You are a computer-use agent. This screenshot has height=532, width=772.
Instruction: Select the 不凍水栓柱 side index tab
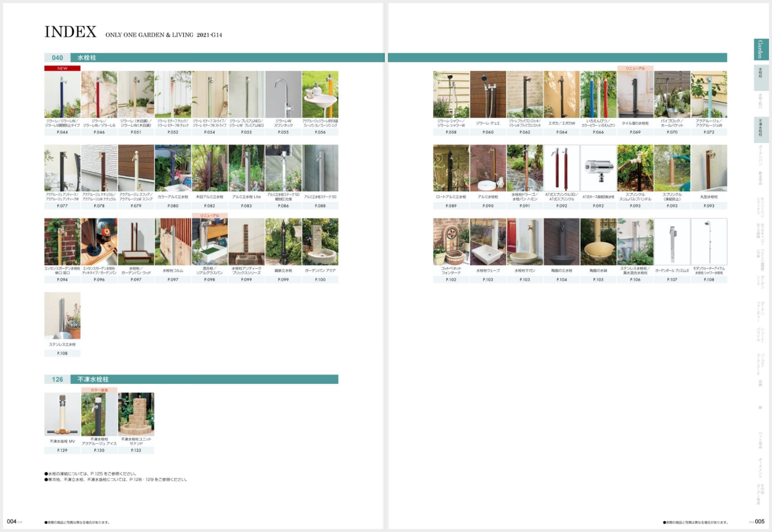[761, 129]
